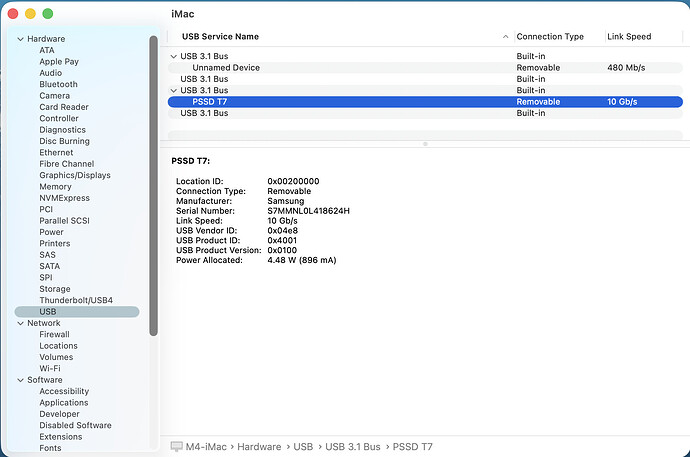Click Hardware in the path bar
The image size is (690, 457).
(x=259, y=447)
